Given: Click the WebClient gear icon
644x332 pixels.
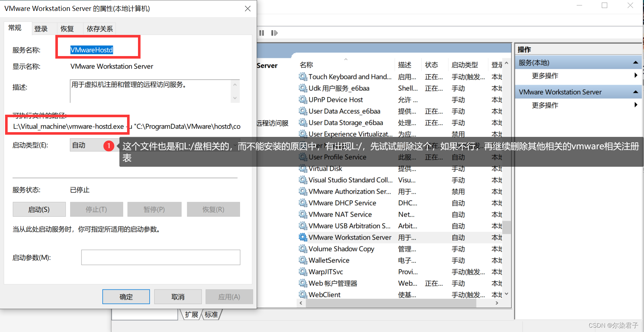Looking at the screenshot, I should (x=303, y=295).
